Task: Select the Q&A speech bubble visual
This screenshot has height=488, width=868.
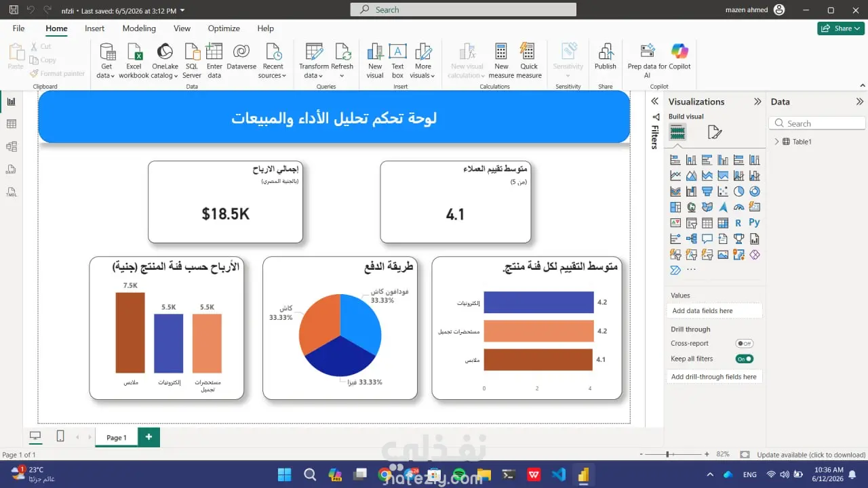Action: 707,239
